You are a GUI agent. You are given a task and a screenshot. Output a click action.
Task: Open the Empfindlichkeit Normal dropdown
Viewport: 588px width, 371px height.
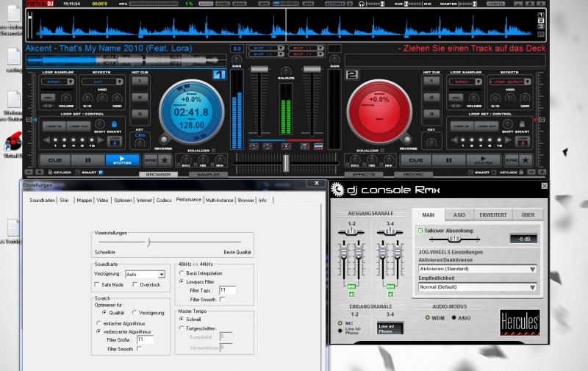[x=477, y=287]
